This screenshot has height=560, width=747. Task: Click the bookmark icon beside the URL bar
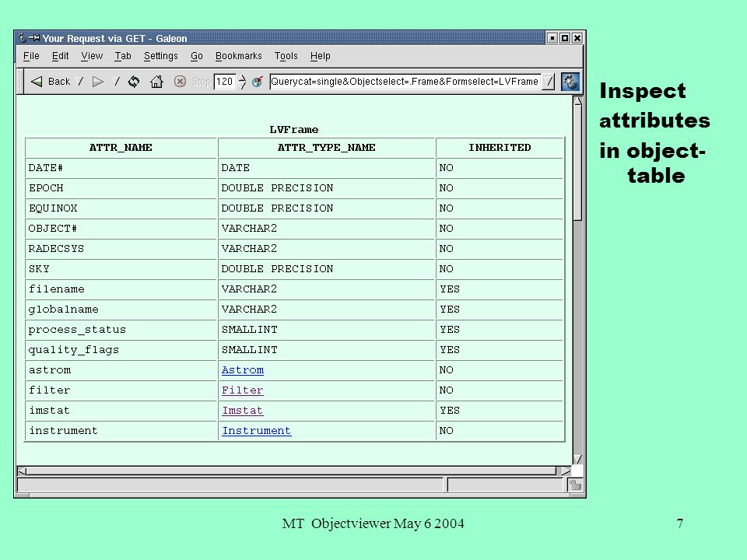click(258, 82)
